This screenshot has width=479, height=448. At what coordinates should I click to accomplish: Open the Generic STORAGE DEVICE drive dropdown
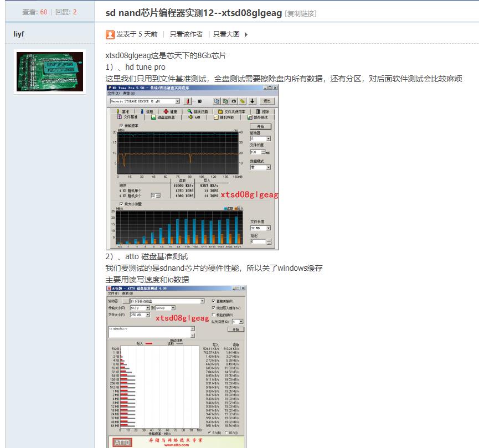pyautogui.click(x=177, y=101)
